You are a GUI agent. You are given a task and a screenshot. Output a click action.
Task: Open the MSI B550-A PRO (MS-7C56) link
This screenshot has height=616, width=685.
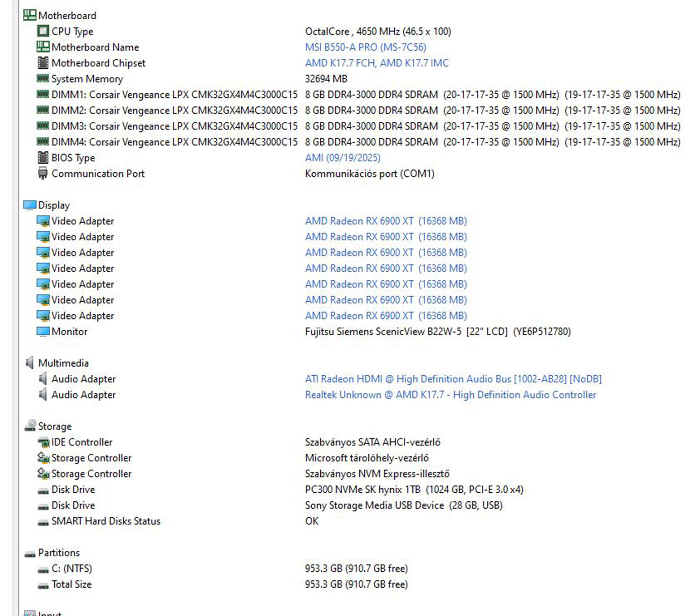coord(366,47)
